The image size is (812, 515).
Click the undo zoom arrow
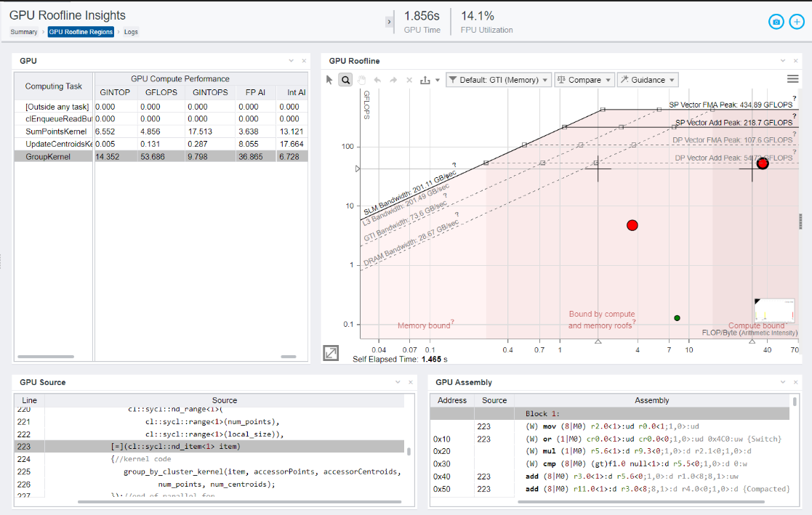point(377,80)
